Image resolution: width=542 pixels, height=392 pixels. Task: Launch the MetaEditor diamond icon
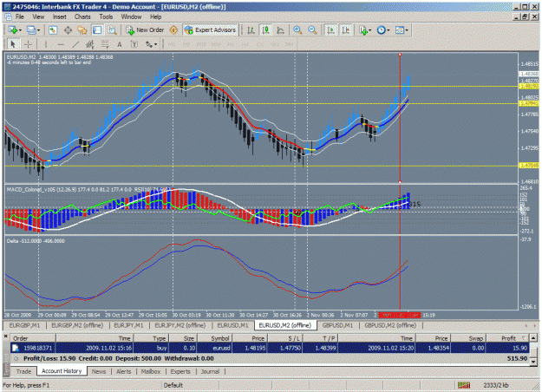coord(173,30)
